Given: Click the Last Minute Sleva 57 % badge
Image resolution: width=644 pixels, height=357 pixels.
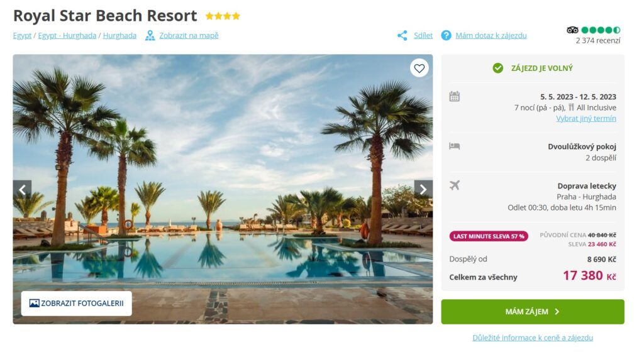Looking at the screenshot, I should [x=489, y=236].
